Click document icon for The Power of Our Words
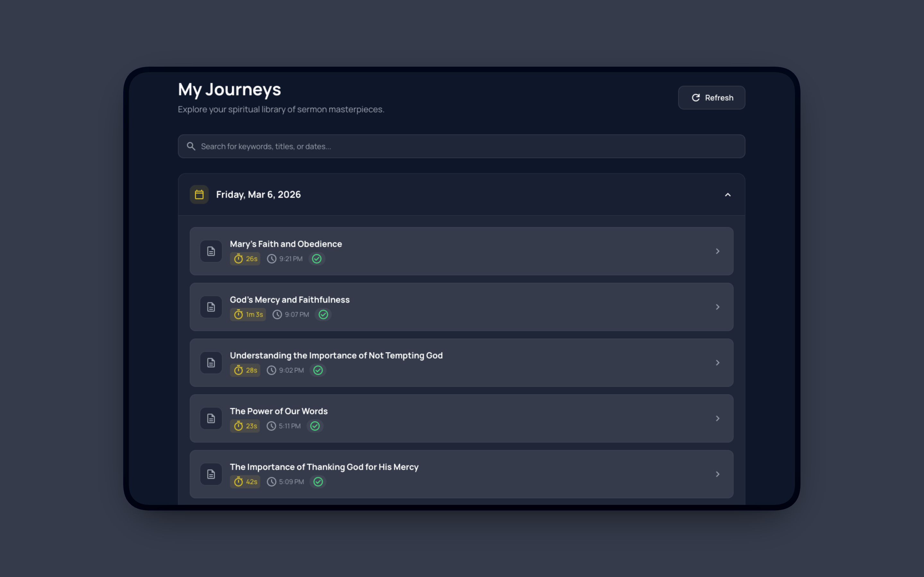924x577 pixels. 211,418
